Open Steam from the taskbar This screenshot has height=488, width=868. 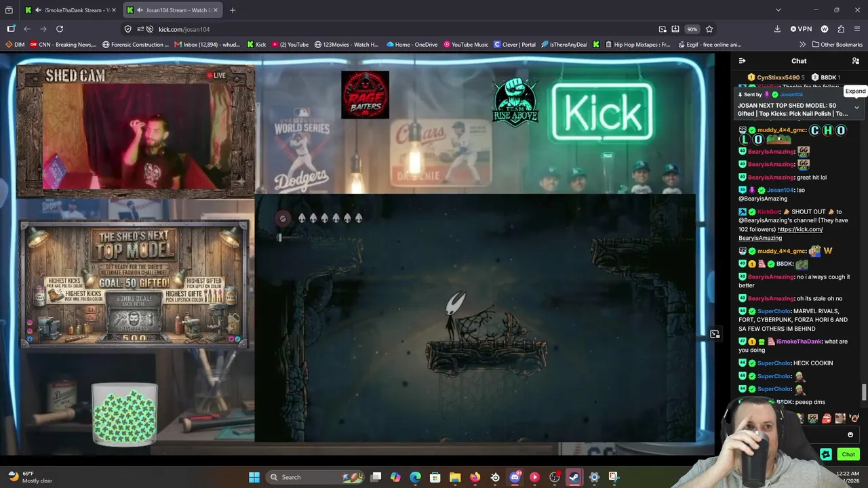[x=574, y=477]
